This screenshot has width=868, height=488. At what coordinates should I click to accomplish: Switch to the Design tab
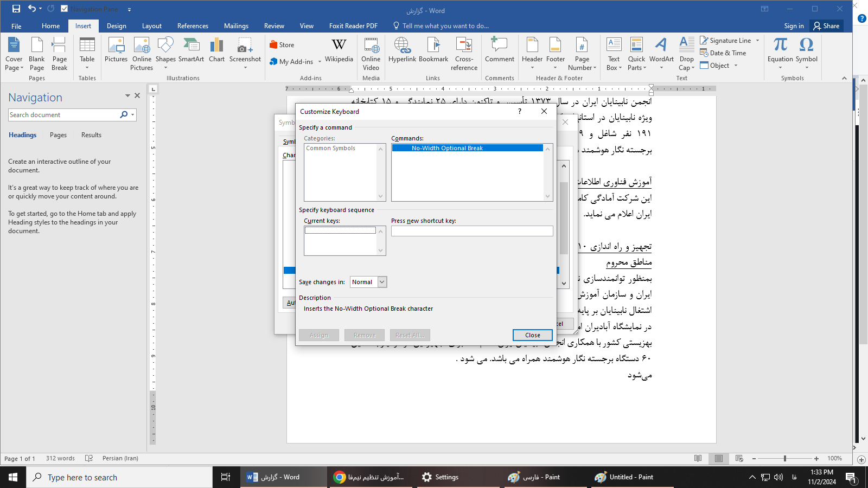tap(116, 26)
